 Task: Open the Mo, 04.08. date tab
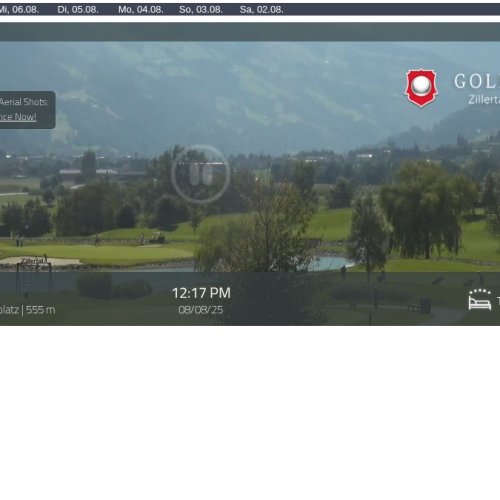coord(141,10)
